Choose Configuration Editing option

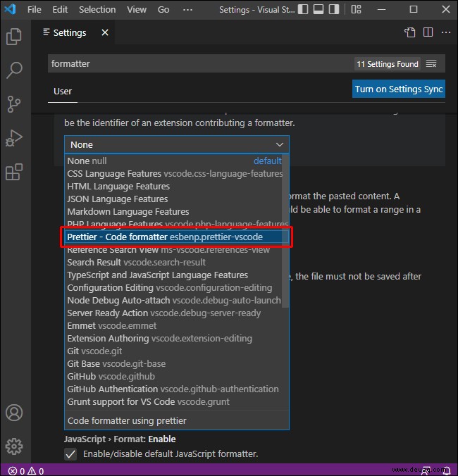click(174, 288)
